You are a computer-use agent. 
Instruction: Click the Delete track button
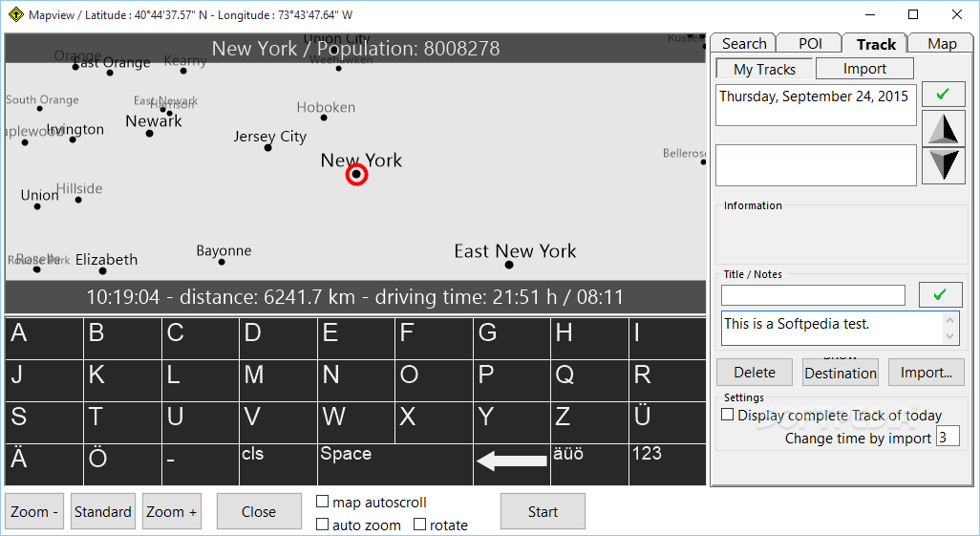755,372
